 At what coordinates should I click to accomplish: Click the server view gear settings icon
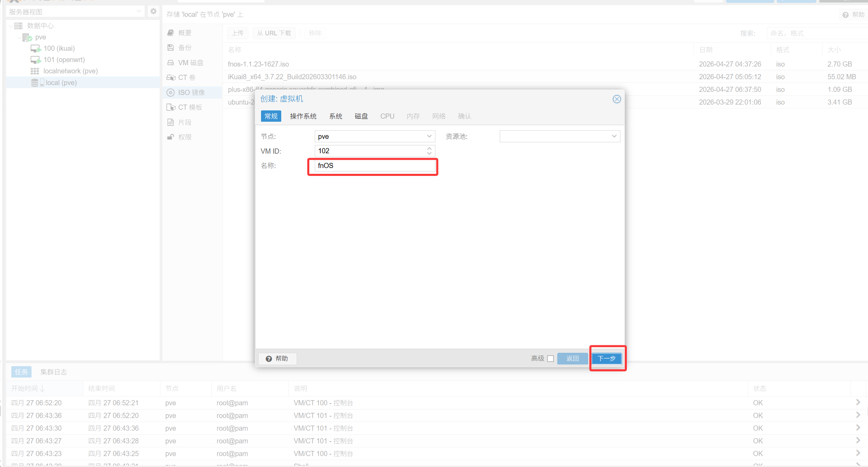tap(153, 11)
